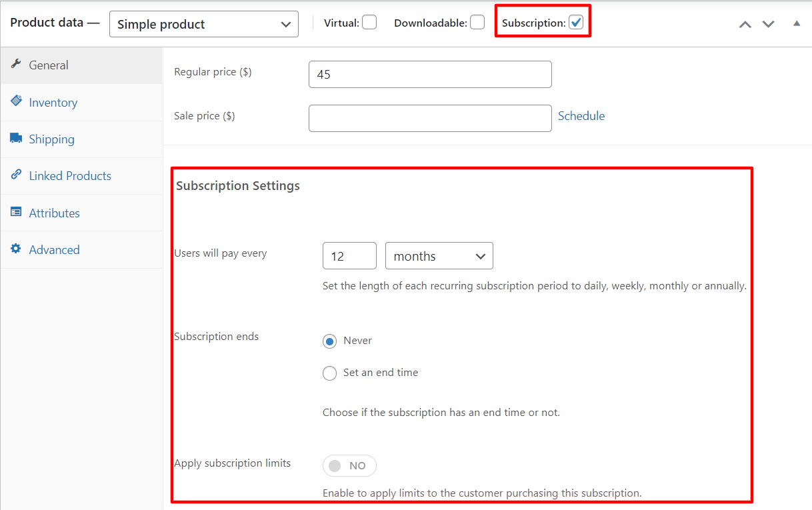Select the Never radio option
The width and height of the screenshot is (812, 510).
tap(329, 341)
